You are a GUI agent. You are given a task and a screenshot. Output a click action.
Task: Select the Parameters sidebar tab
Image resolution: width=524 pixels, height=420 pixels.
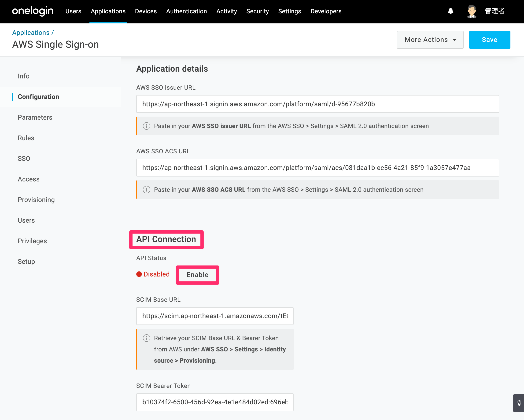pyautogui.click(x=35, y=117)
